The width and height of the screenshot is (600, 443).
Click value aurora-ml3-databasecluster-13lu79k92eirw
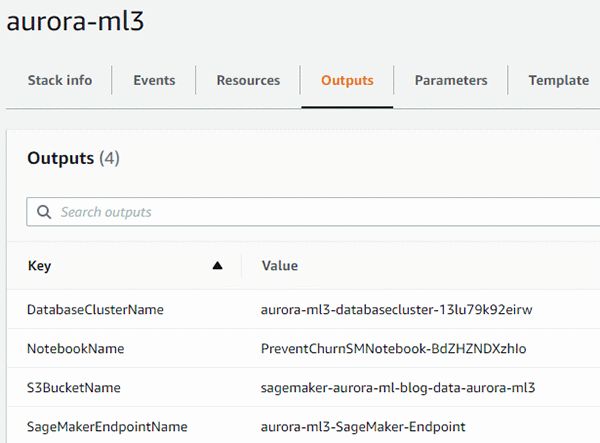coord(396,309)
